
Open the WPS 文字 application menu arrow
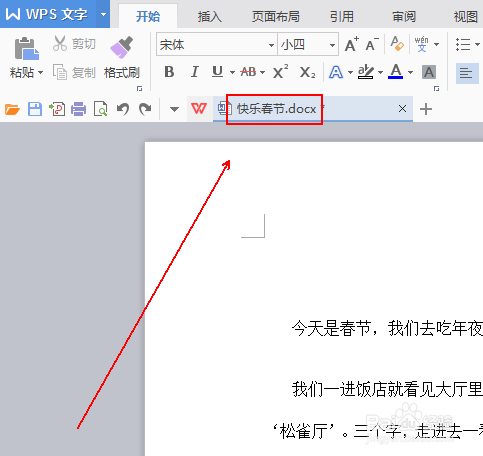pos(103,14)
